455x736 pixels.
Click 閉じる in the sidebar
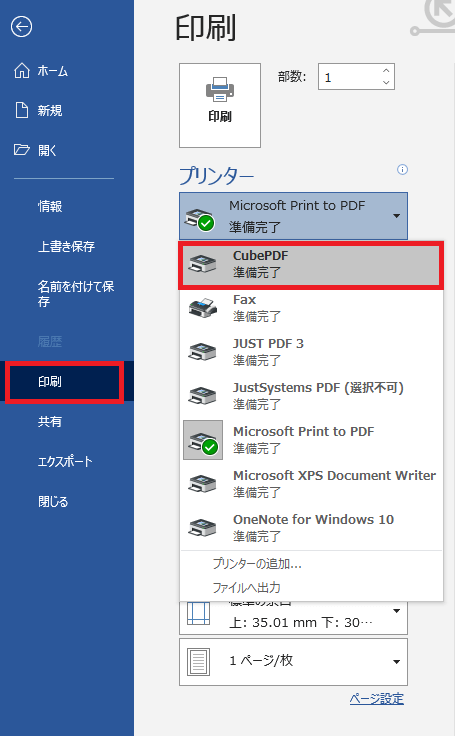53,501
